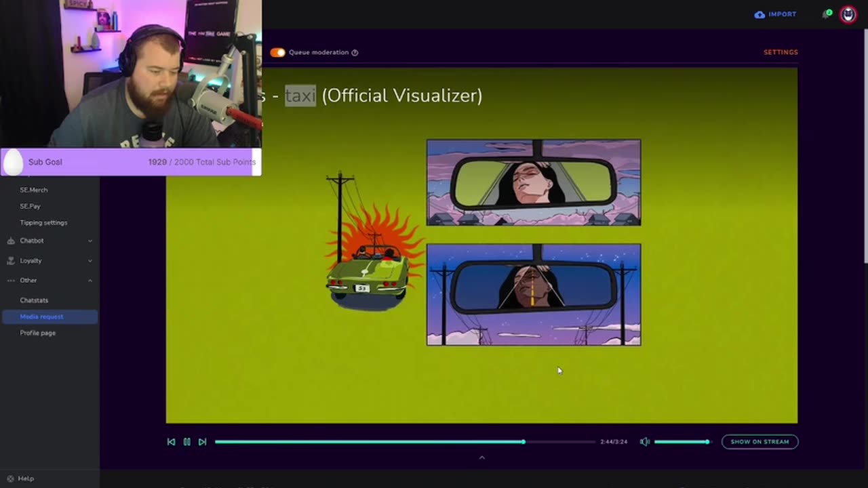Expand the Loyalty sidebar section

[50, 260]
